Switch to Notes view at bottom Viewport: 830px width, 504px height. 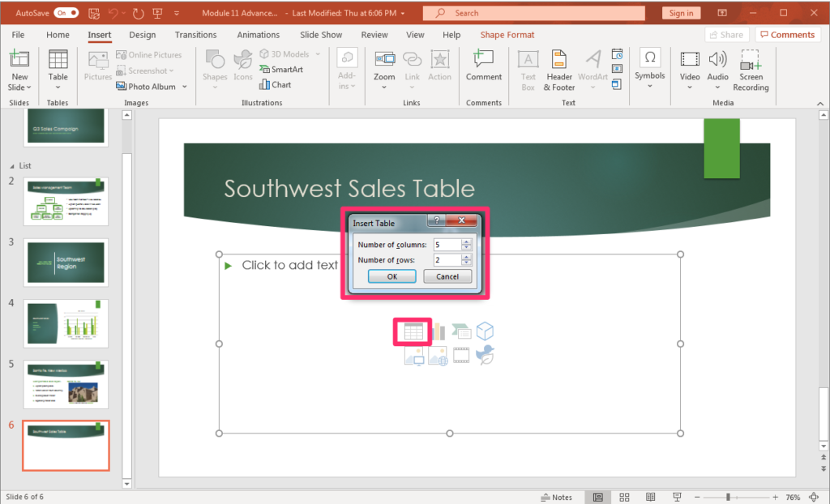pos(556,497)
